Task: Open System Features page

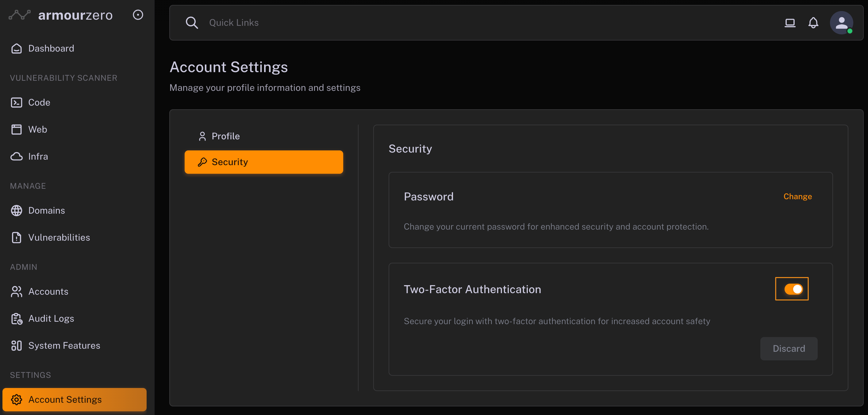Action: (64, 346)
